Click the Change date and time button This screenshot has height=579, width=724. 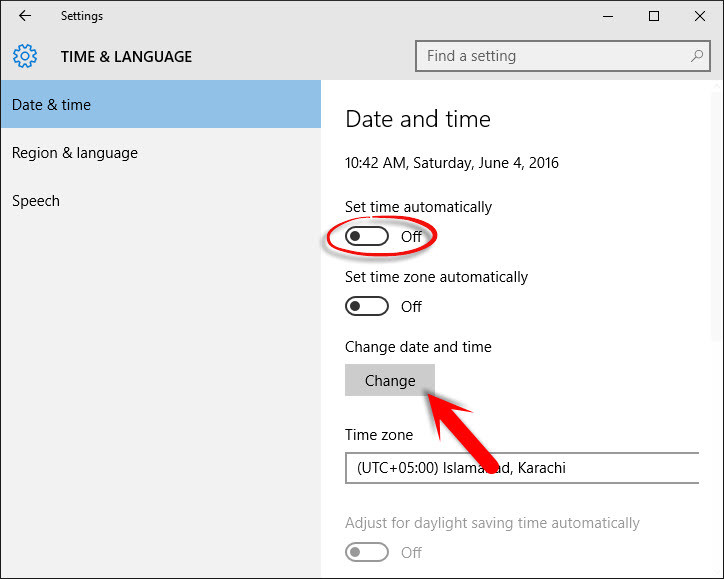tap(390, 380)
